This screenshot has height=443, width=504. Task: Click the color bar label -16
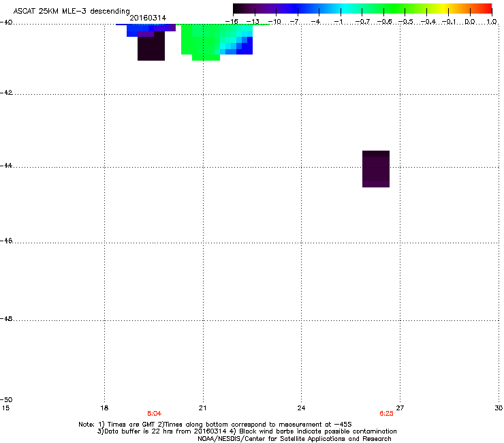[232, 22]
